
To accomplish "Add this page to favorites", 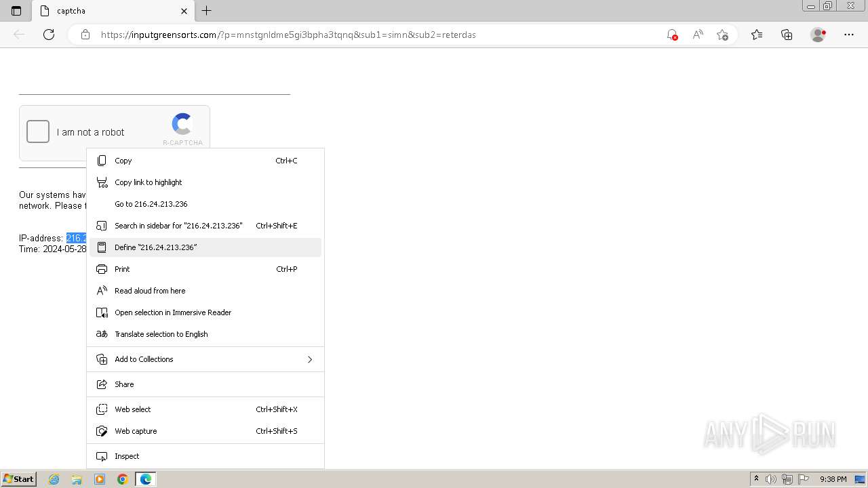I will click(722, 35).
